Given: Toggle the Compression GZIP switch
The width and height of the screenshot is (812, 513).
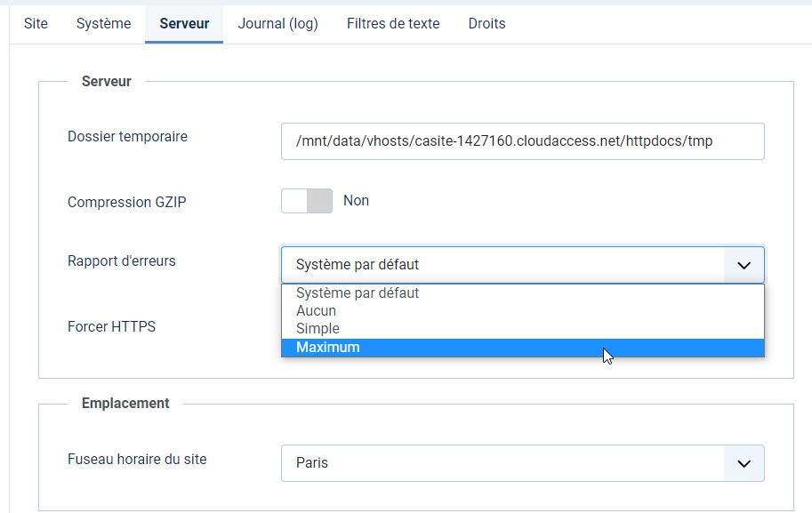Looking at the screenshot, I should pos(307,201).
